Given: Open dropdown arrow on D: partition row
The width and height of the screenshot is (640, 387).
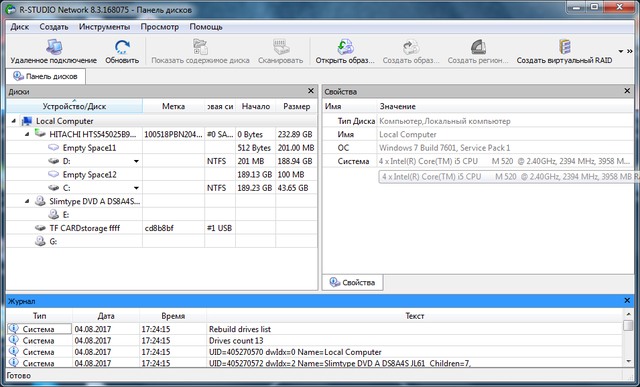Looking at the screenshot, I should point(136,162).
